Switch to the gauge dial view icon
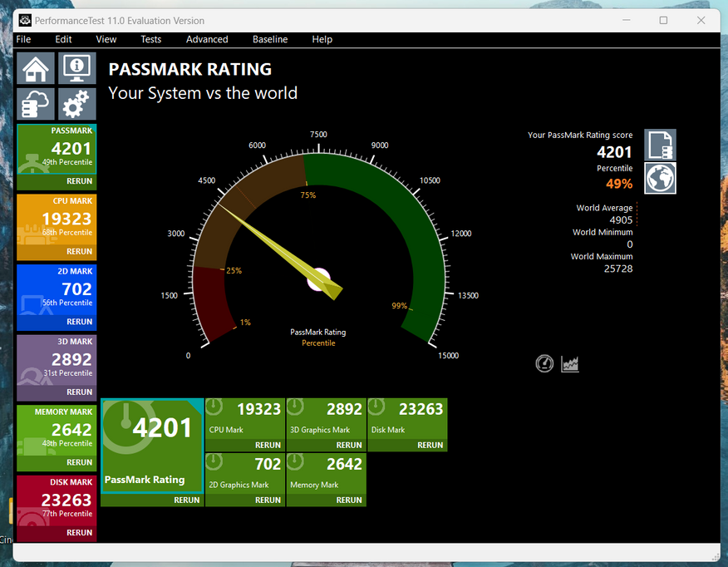The width and height of the screenshot is (728, 567). 544,363
